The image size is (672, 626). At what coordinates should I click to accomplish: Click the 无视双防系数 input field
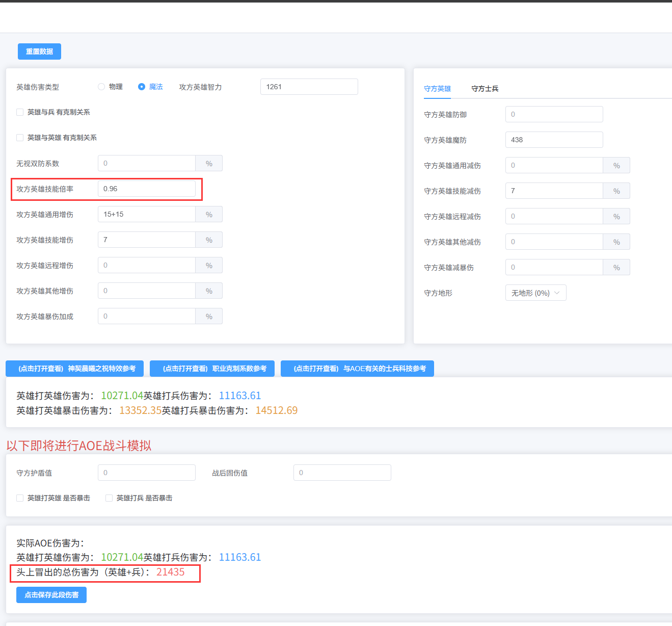click(147, 163)
